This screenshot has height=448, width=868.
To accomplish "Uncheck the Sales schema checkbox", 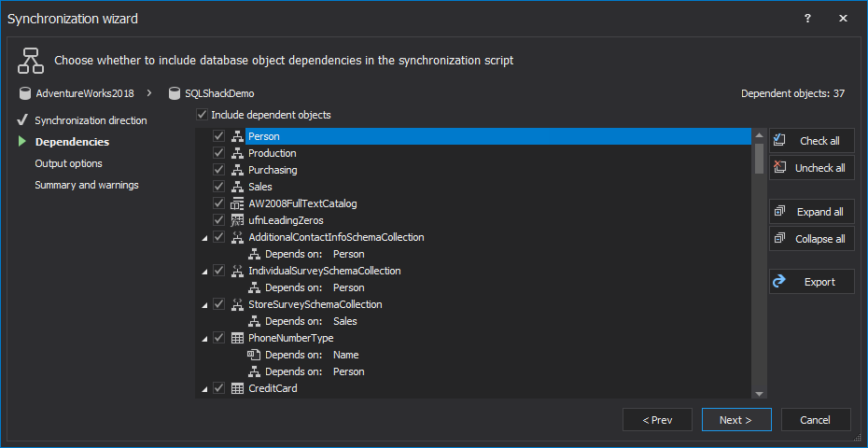I will 218,187.
